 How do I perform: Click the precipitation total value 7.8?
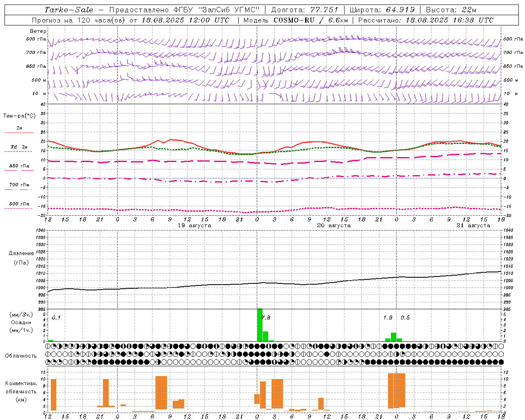pyautogui.click(x=266, y=317)
